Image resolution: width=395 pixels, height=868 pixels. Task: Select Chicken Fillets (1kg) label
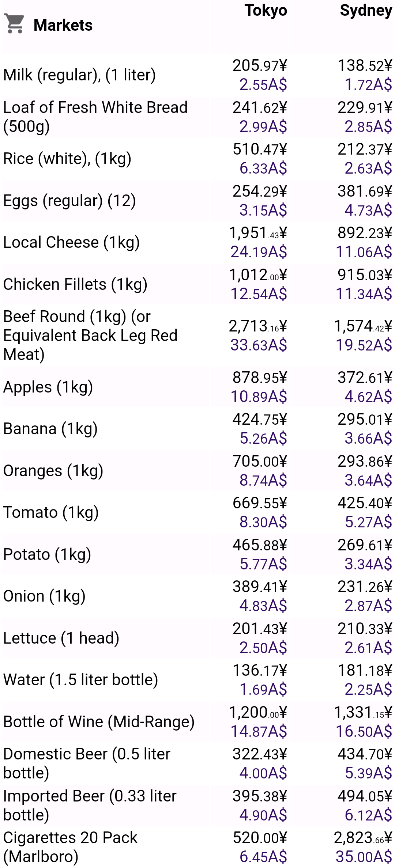pos(75,284)
